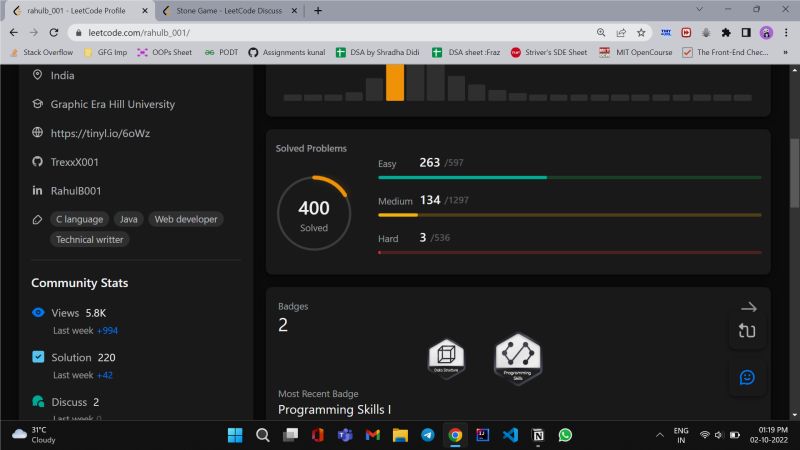Screen dimensions: 800x450
Task: Show hidden system tray icons
Action: [x=660, y=435]
